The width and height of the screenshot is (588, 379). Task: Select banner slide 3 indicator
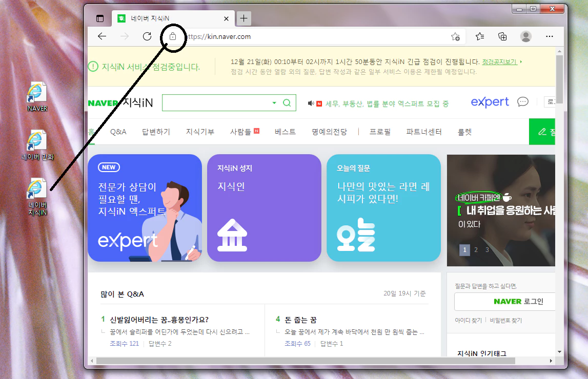tap(487, 250)
